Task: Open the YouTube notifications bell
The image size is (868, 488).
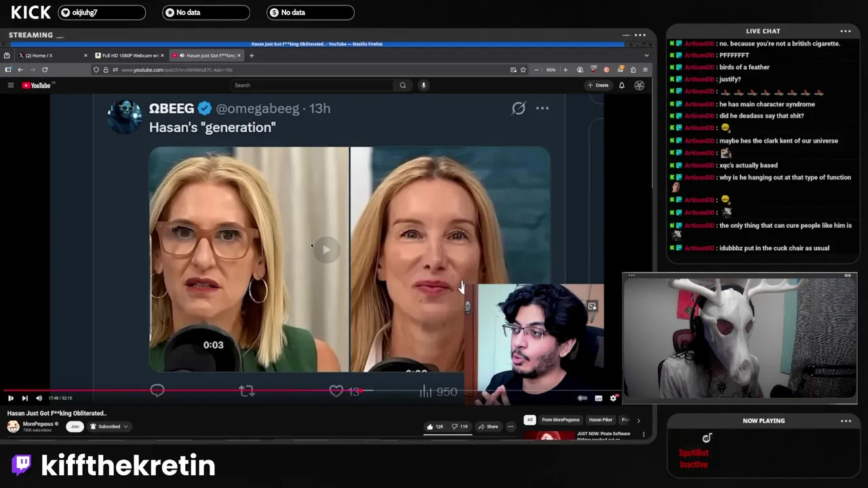Action: tap(621, 85)
